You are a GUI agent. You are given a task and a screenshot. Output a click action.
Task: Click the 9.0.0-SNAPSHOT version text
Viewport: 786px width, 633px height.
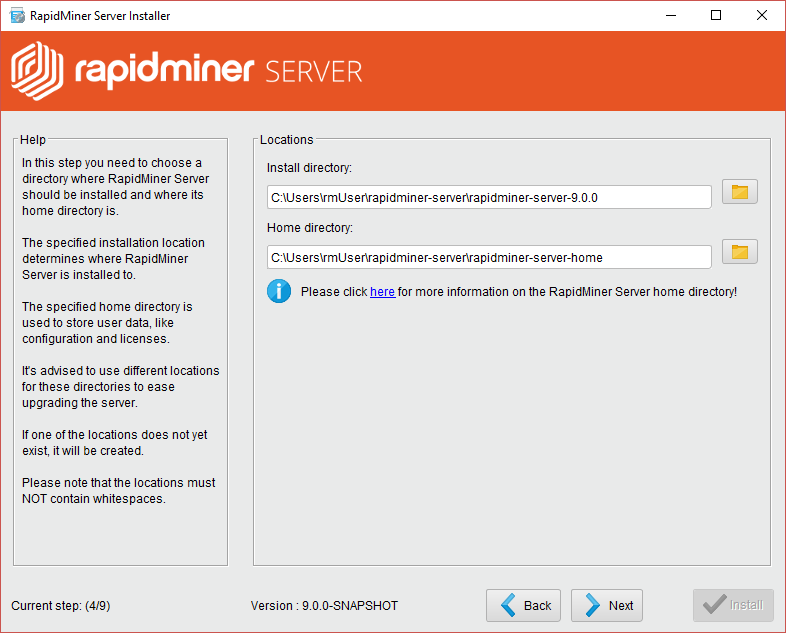tap(324, 606)
